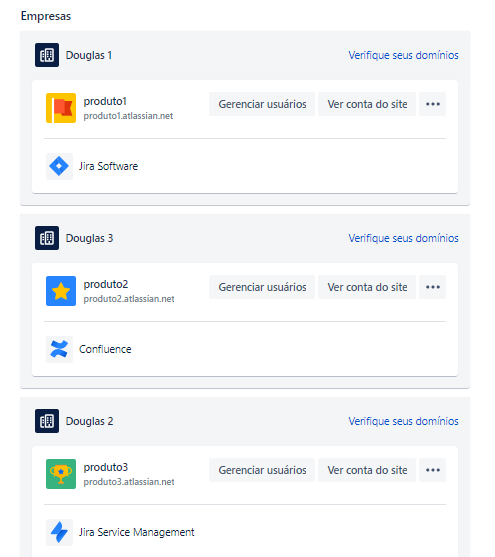Open Verifique seus domínios for Douglas 3

(x=403, y=238)
